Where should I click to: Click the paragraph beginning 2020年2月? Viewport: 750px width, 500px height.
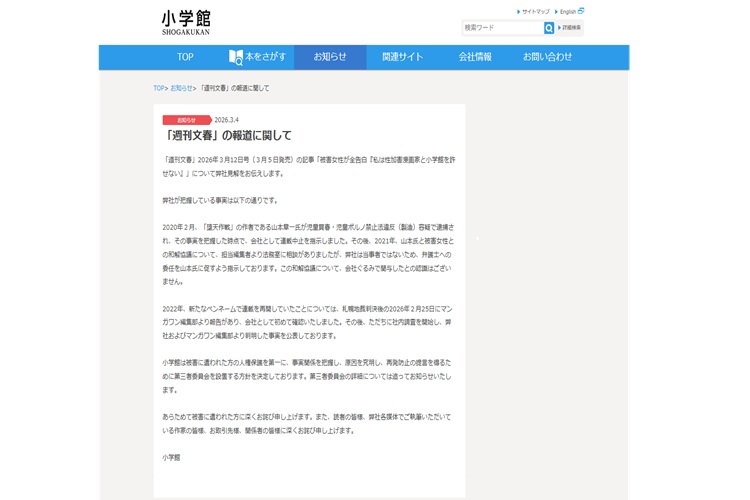click(x=309, y=255)
